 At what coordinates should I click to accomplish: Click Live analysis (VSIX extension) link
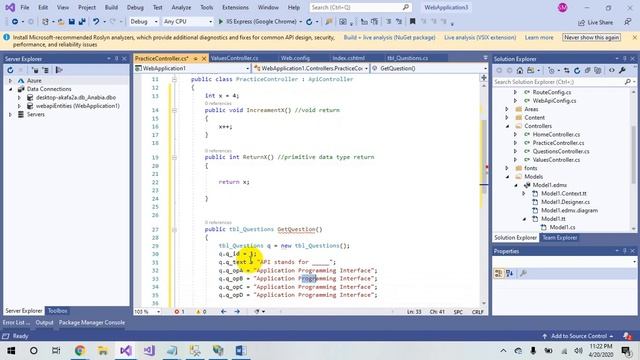(480, 37)
